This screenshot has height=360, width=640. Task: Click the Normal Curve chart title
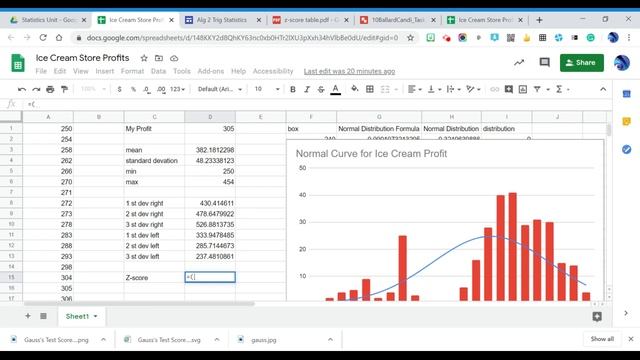[x=371, y=153]
